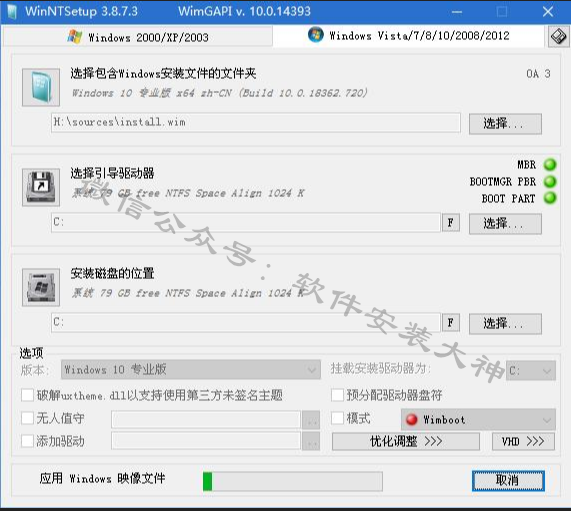Click the boot drive floppy disk icon

click(41, 187)
